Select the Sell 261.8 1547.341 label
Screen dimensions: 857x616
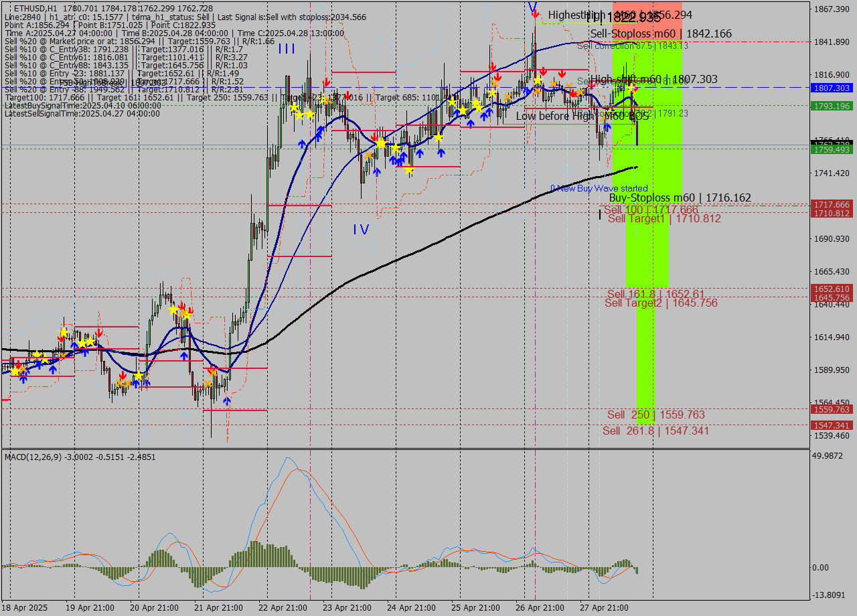[655, 431]
